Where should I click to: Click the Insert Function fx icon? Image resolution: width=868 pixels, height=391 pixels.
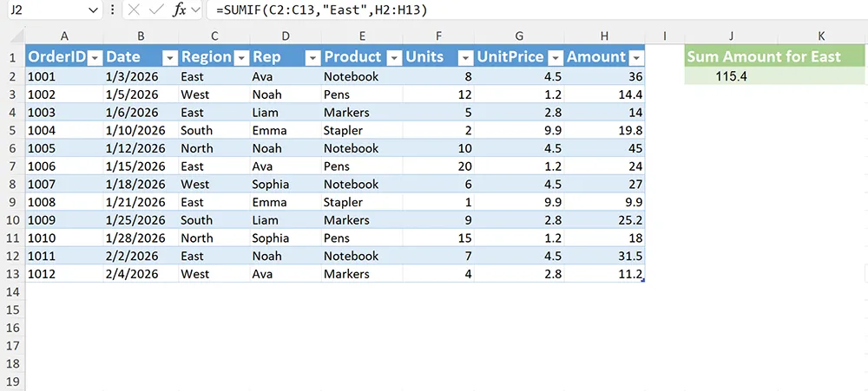point(181,10)
